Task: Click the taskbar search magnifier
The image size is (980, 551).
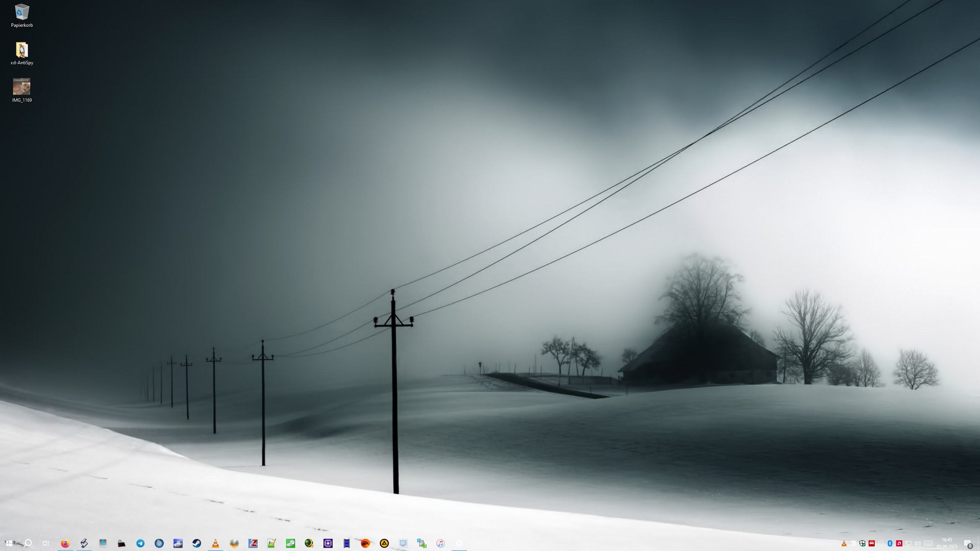Action: tap(28, 543)
